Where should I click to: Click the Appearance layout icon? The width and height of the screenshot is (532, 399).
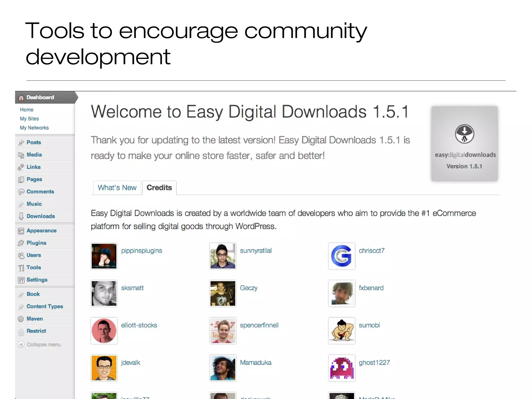point(21,231)
